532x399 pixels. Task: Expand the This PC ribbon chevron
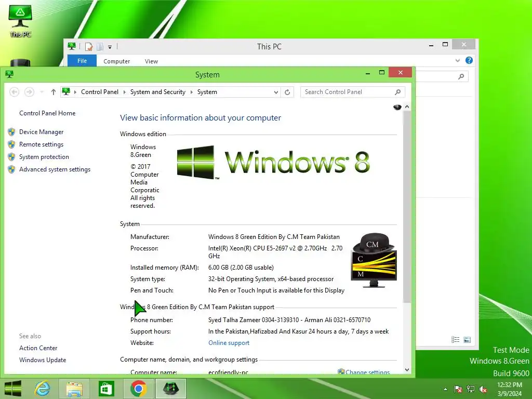coord(458,61)
